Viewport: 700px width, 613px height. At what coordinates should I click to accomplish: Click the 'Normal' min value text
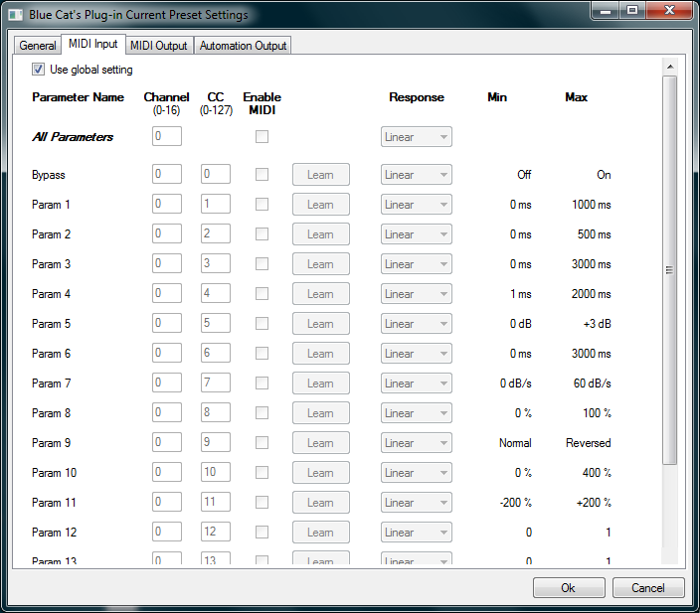click(515, 443)
